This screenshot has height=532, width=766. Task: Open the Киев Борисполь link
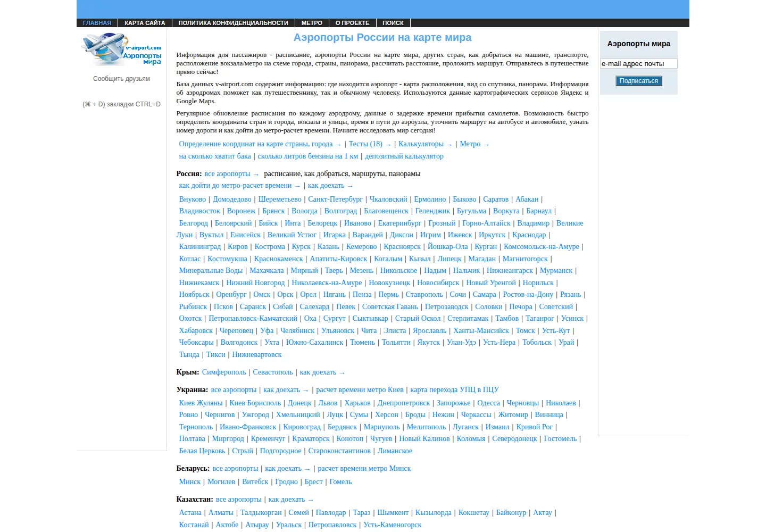[255, 403]
